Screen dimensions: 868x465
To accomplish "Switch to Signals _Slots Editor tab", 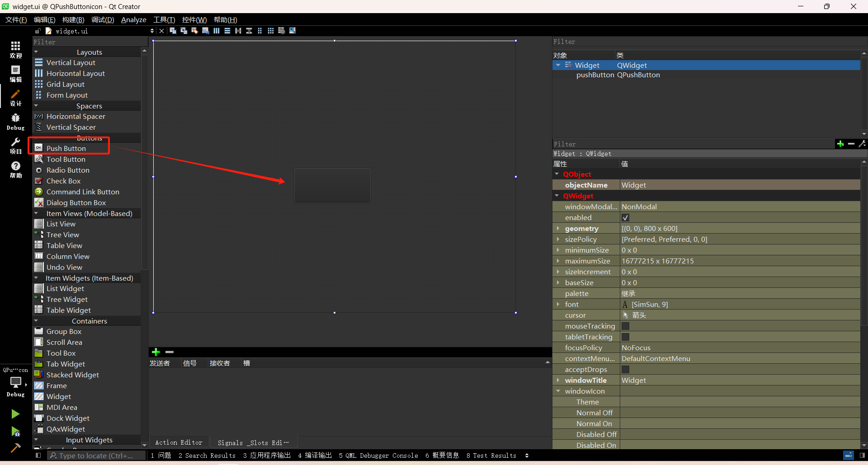I will click(253, 442).
